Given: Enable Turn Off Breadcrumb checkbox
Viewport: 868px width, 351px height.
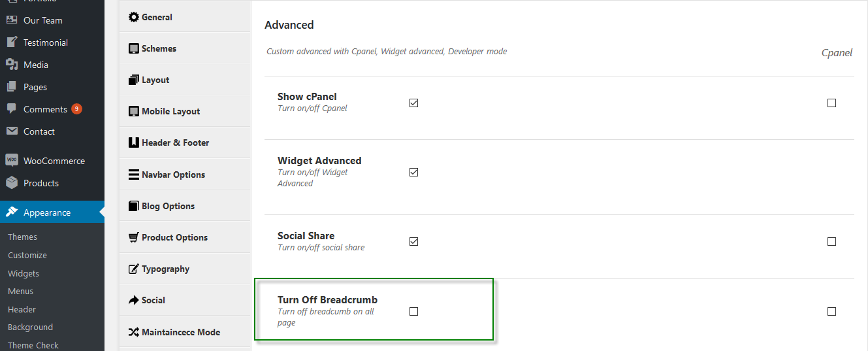Looking at the screenshot, I should click(x=413, y=311).
